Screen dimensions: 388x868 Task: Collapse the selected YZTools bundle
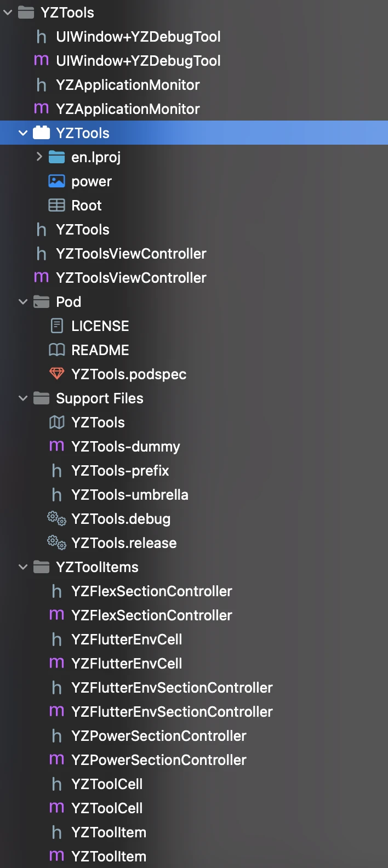23,133
